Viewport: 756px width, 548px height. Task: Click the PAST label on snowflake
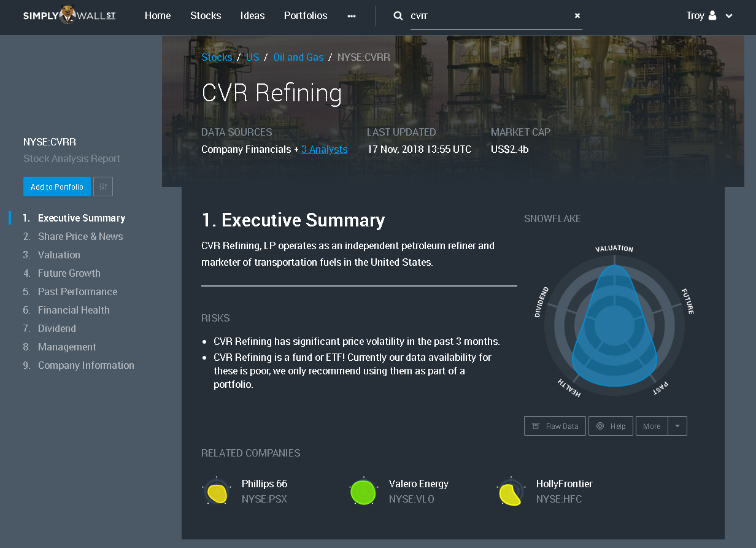660,388
